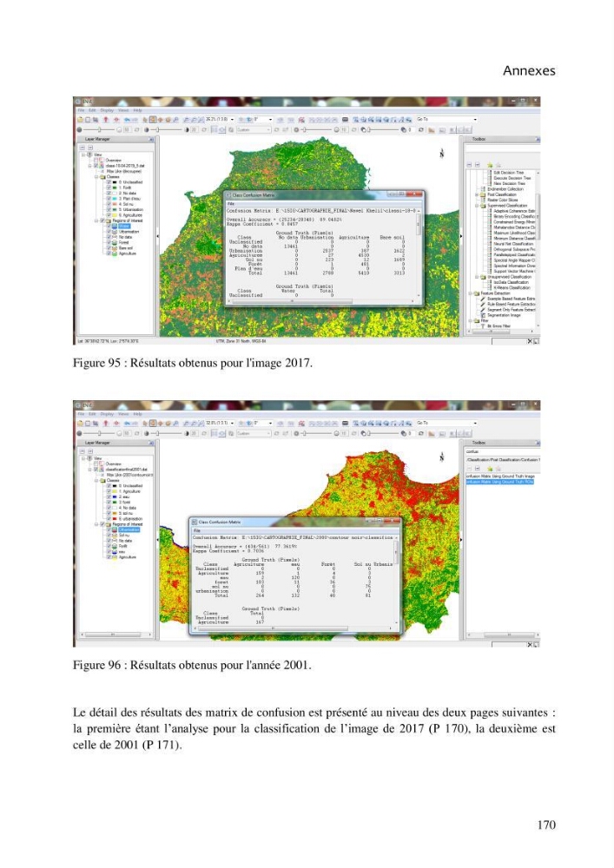The height and width of the screenshot is (868, 614).
Task: Click Figure 95 Confusion Matrix horizontal scrollbar
Action: tap(321, 302)
